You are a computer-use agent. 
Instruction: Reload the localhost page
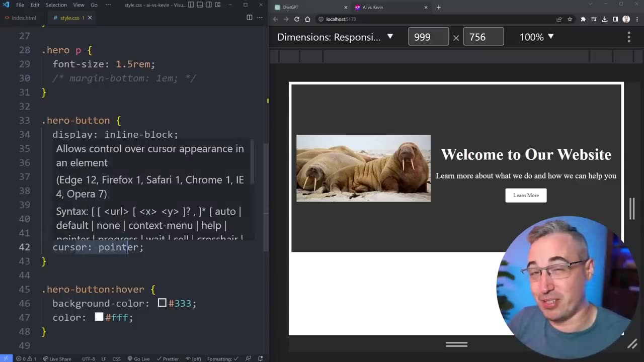click(297, 19)
